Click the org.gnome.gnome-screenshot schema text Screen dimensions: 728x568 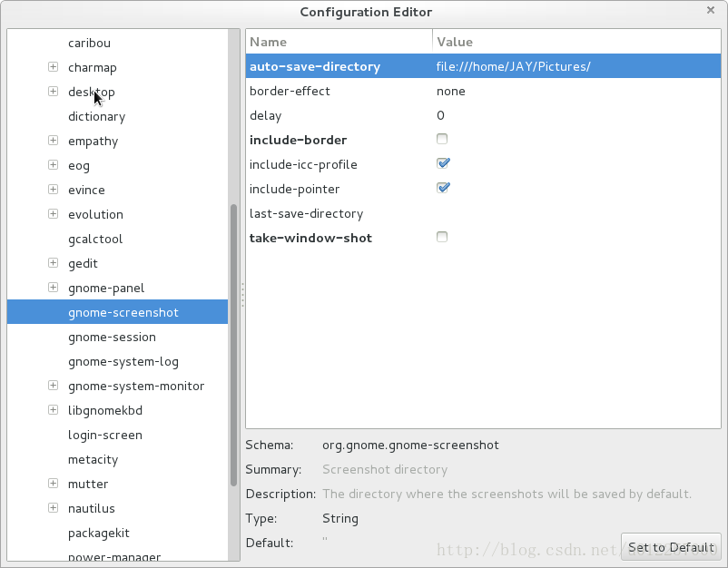click(x=410, y=445)
